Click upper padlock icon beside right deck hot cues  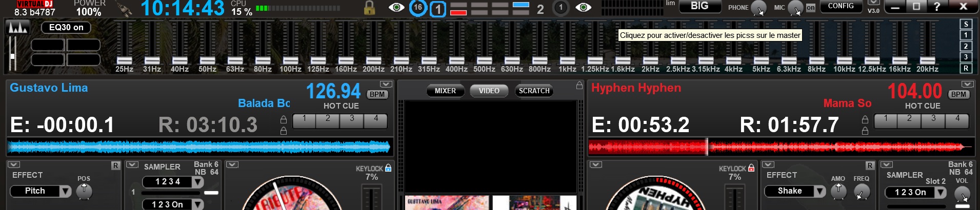click(865, 120)
